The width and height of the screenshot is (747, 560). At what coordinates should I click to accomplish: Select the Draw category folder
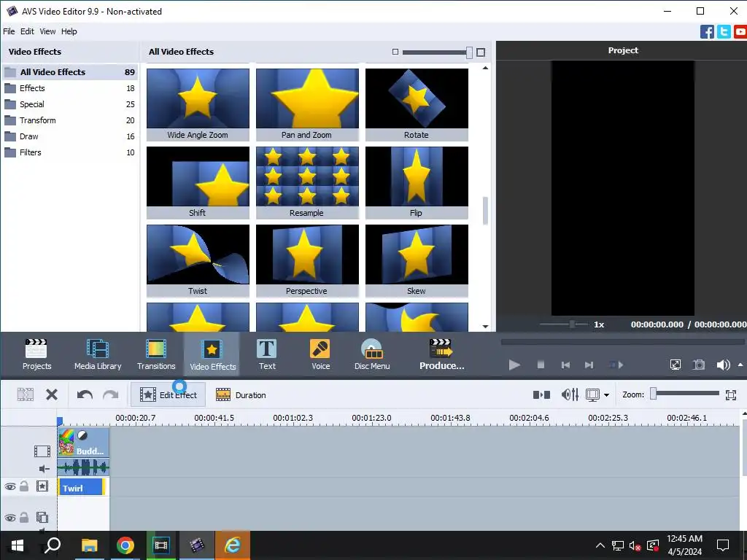[x=70, y=136]
